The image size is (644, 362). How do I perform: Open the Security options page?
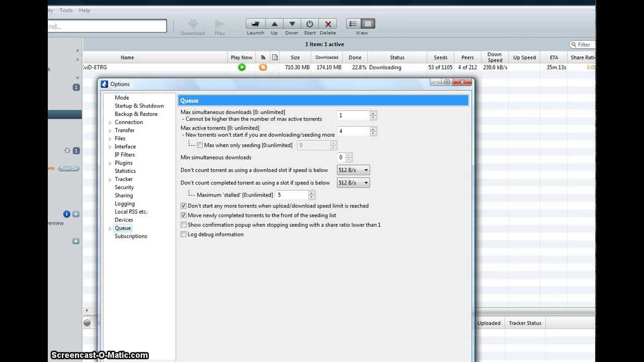124,187
